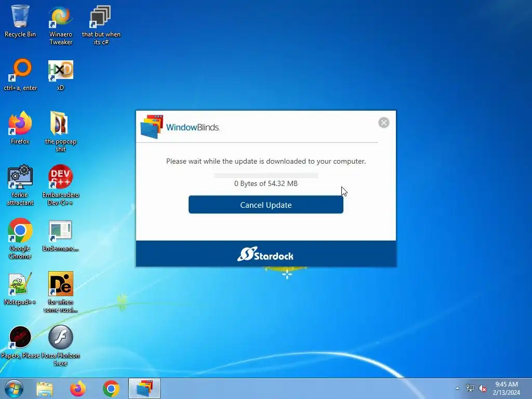Viewport: 532px width, 399px height.
Task: Cancel the WindowBlinds update download
Action: point(265,205)
